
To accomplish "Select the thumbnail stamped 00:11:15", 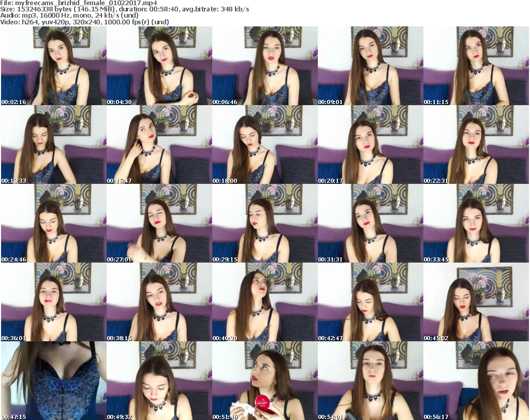I will pyautogui.click(x=476, y=66).
